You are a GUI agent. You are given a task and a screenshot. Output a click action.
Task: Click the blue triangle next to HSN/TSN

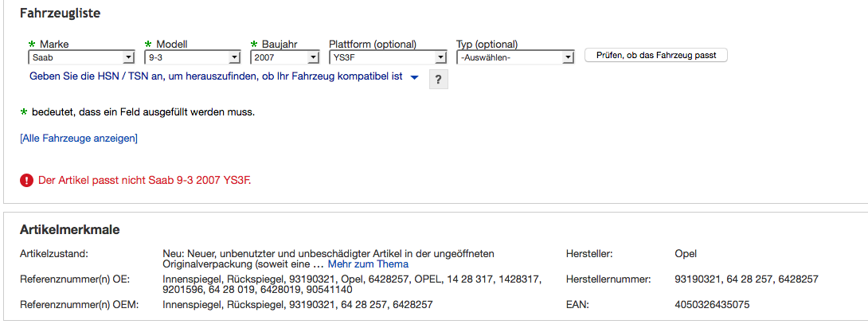[x=415, y=78]
